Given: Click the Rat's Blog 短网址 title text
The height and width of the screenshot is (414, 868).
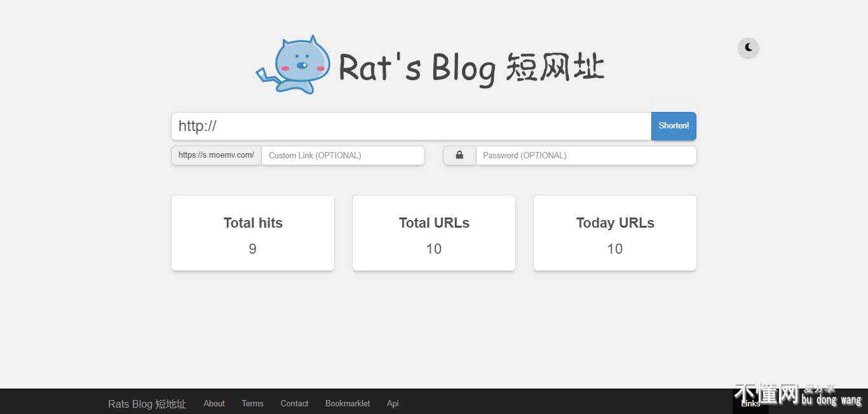Looking at the screenshot, I should (x=471, y=67).
